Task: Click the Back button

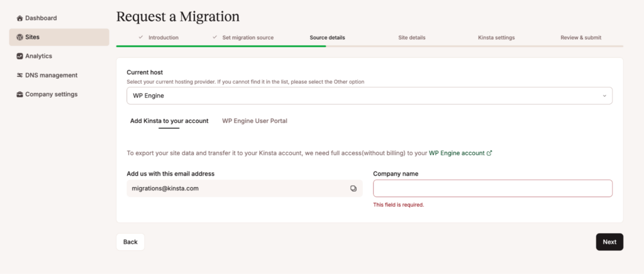Action: click(x=130, y=242)
